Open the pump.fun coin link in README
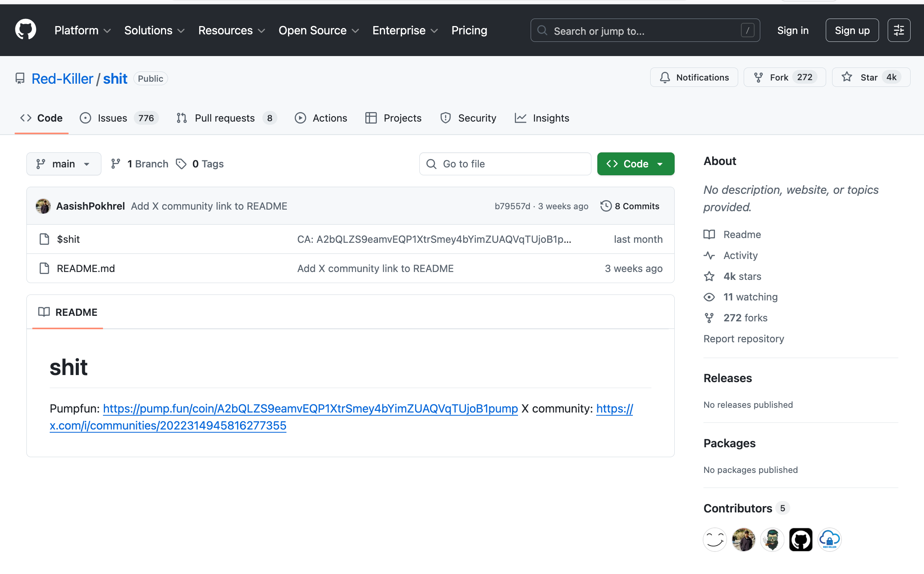 [310, 409]
